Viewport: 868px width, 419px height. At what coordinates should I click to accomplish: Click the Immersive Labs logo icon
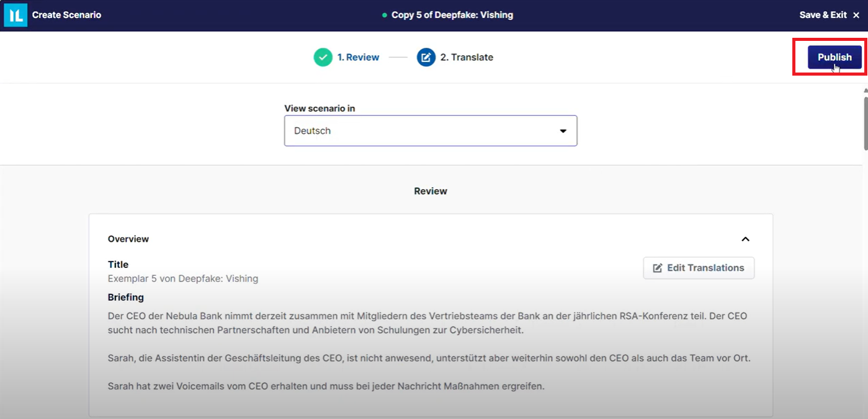pos(16,15)
